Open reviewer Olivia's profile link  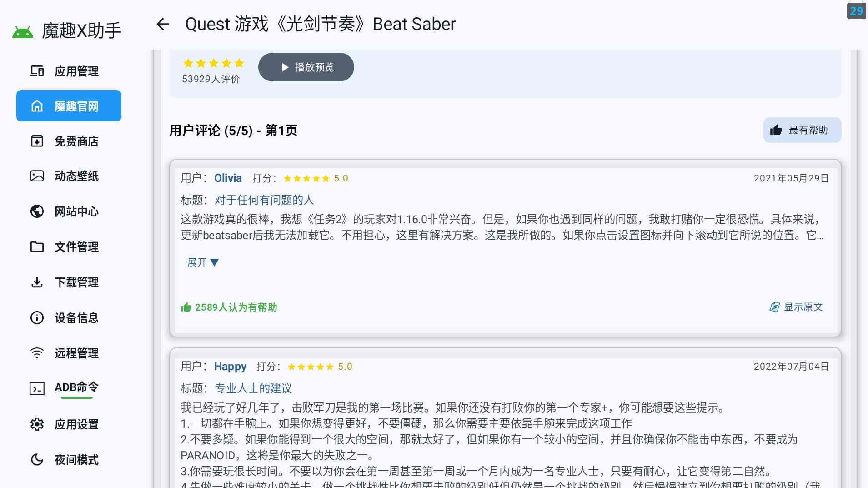pyautogui.click(x=228, y=178)
